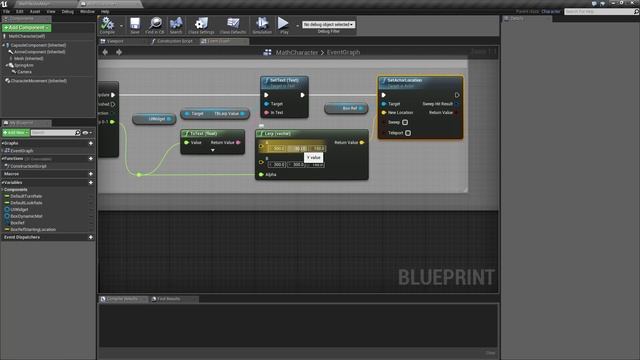The height and width of the screenshot is (360, 640).
Task: Select the Camera component
Action: point(24,72)
